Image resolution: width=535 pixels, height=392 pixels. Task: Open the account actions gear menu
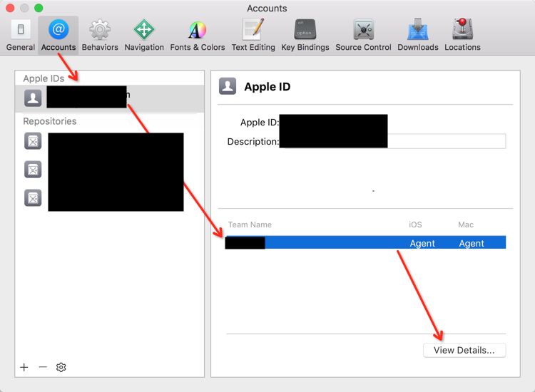coord(61,367)
